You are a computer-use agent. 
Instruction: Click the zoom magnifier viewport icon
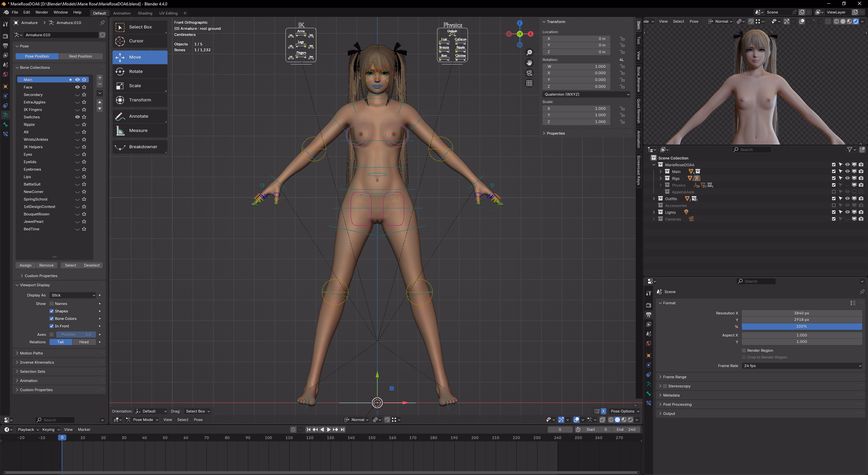click(529, 53)
